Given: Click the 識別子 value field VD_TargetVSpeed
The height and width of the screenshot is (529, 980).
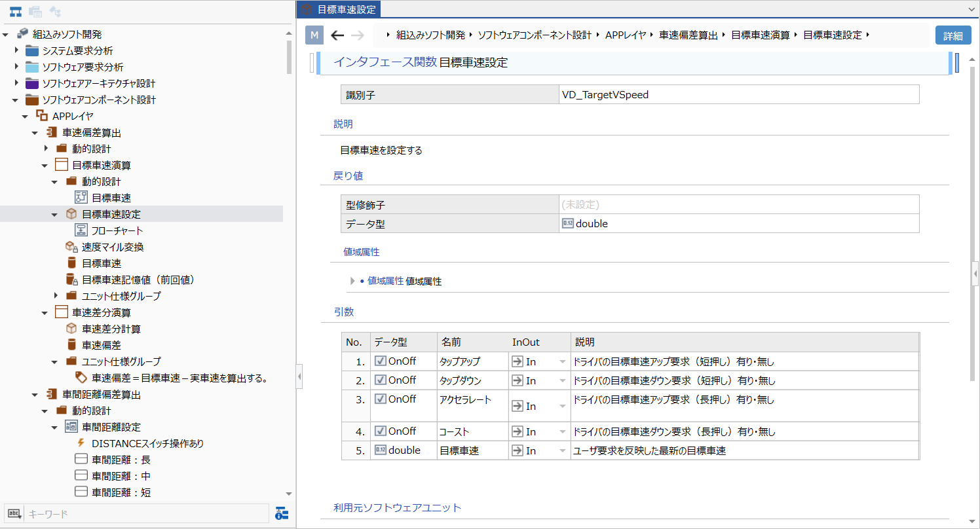Looking at the screenshot, I should [739, 94].
